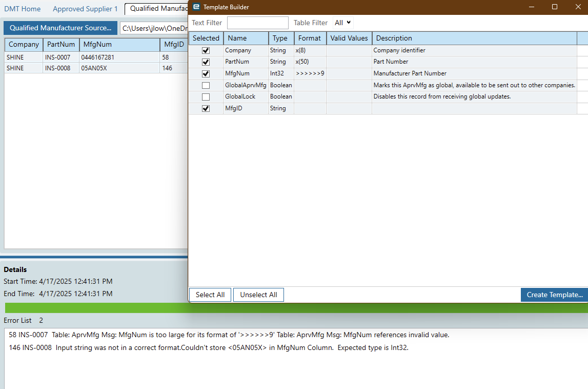Screen dimensions: 588x389
Task: Click 'Part Number' description cell
Action: tap(474, 62)
